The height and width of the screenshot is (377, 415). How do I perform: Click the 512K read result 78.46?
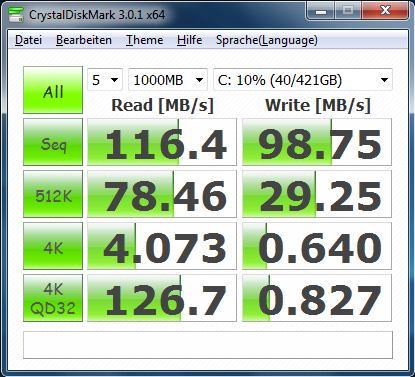[x=162, y=194]
